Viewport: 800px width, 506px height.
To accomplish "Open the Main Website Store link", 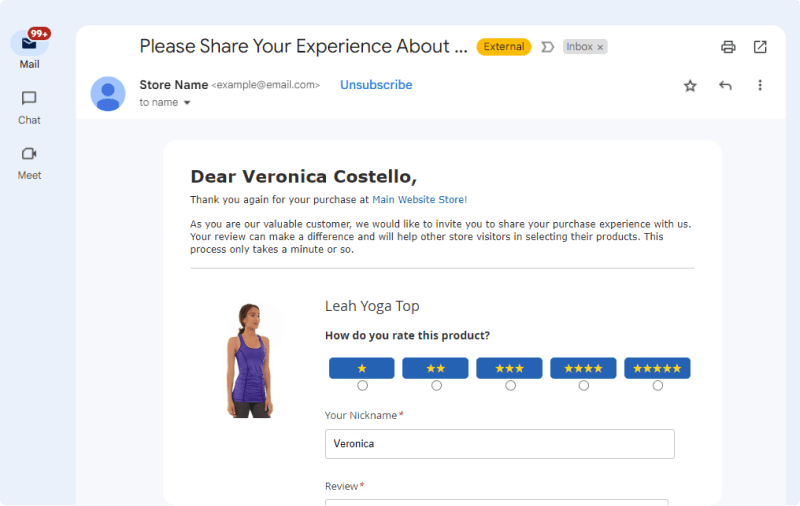I will click(418, 199).
